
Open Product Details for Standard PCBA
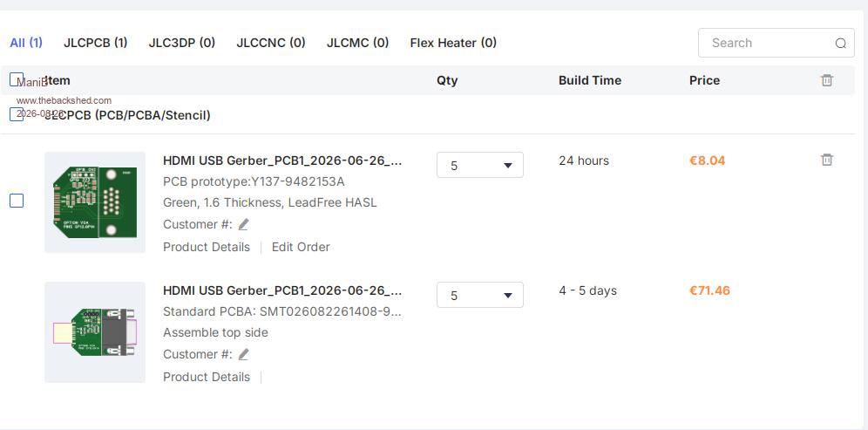[207, 377]
